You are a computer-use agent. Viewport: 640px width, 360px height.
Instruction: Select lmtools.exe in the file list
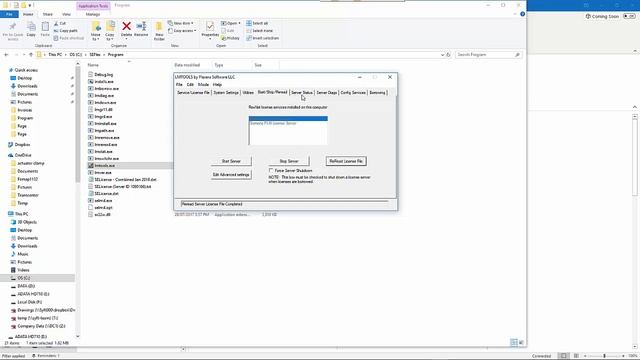(x=104, y=165)
